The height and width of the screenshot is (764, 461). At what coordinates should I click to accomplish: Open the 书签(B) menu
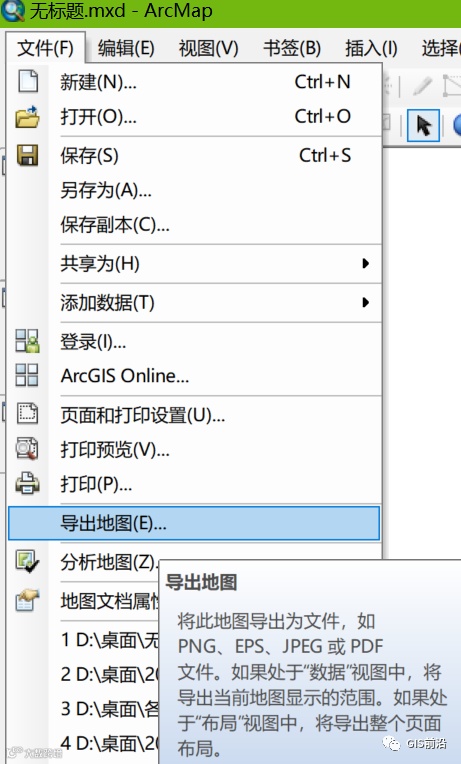pyautogui.click(x=292, y=48)
